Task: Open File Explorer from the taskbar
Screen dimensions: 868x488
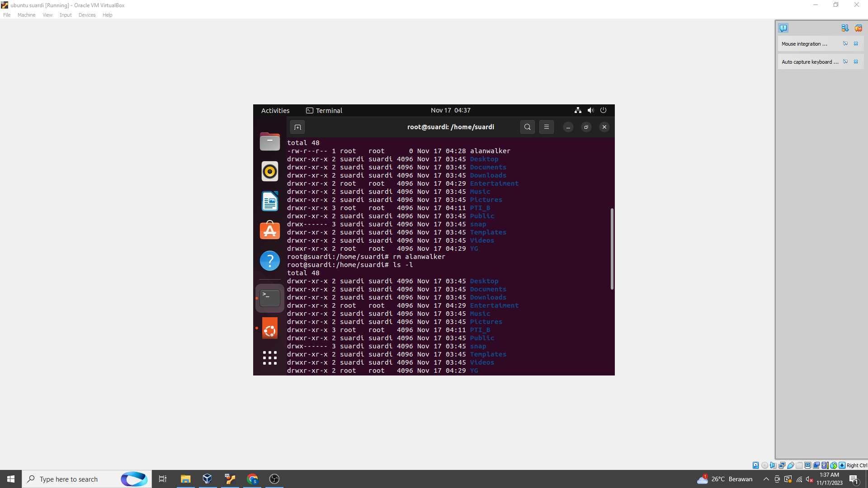Action: [x=185, y=479]
